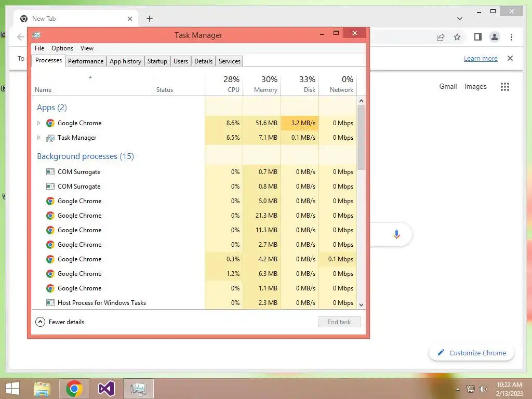This screenshot has height=399, width=532.
Task: Click the taskbar clock showing 10:22 AM
Action: [509, 389]
